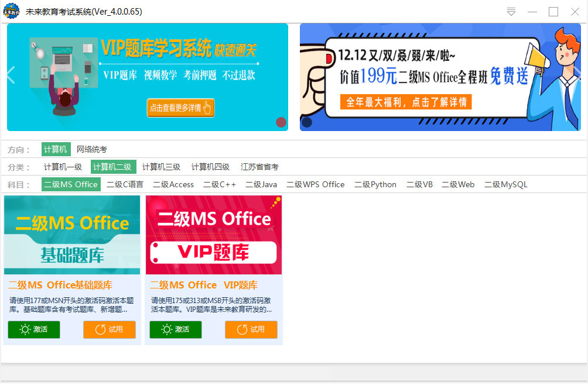Choose 计算机二级 category
Viewport: 588px width, 385px height.
[x=113, y=167]
